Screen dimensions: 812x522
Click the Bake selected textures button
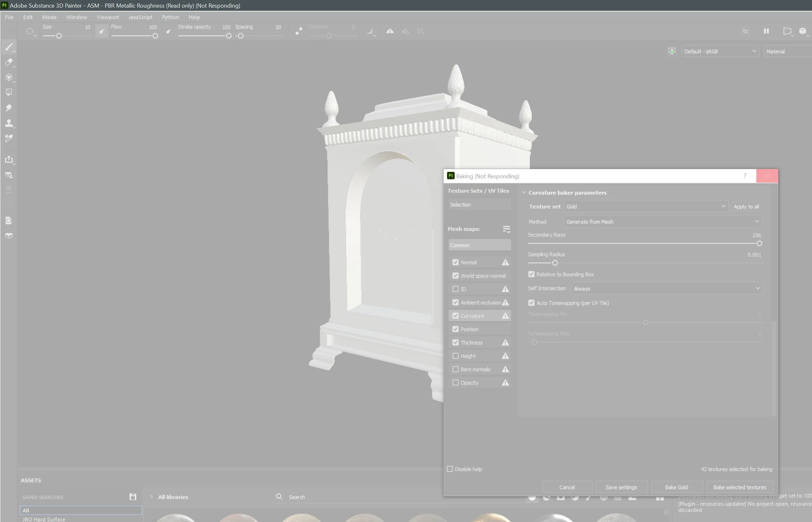(x=739, y=487)
